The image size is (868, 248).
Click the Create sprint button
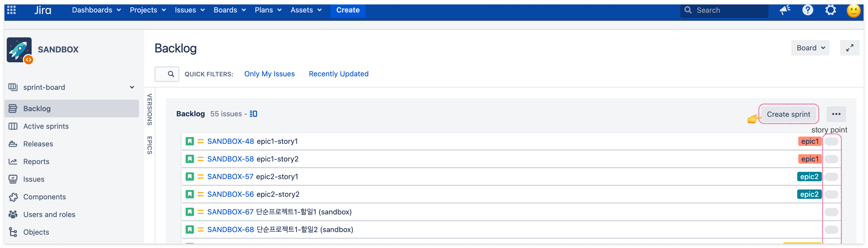(788, 114)
